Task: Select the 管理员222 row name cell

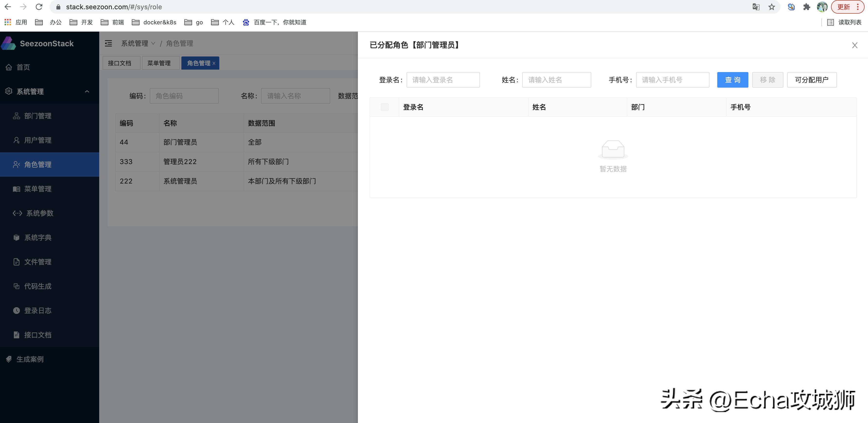Action: pos(201,162)
